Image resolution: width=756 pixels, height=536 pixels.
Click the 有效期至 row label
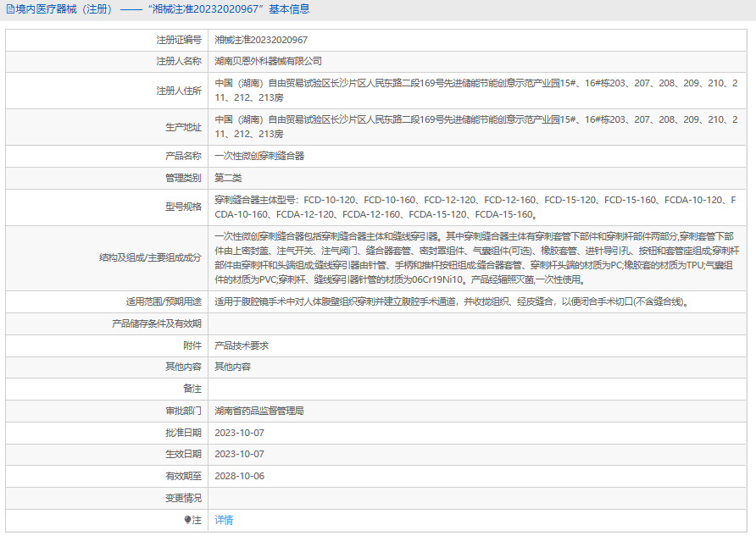coord(183,476)
